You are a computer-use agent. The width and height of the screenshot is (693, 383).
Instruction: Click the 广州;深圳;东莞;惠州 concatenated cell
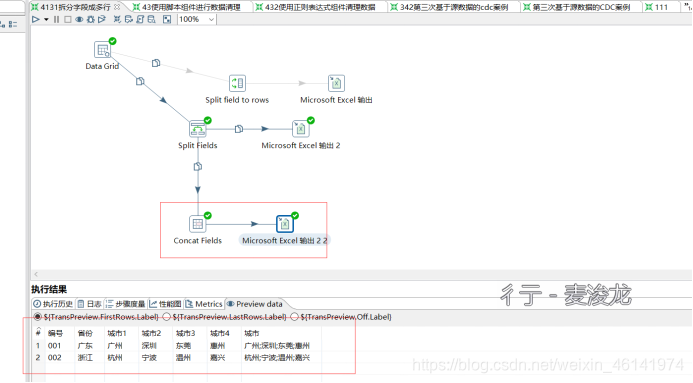[x=277, y=345]
